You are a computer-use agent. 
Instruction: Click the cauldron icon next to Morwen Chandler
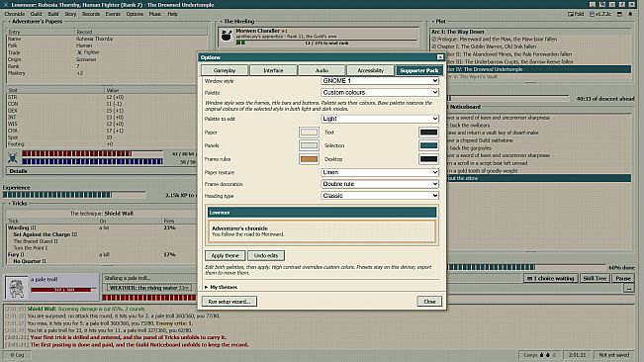(x=227, y=37)
